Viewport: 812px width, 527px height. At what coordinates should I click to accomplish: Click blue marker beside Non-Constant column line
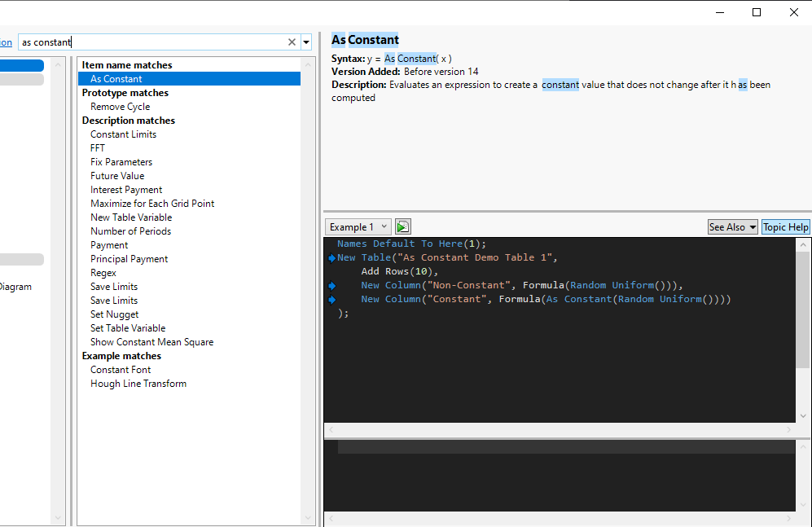pos(331,286)
